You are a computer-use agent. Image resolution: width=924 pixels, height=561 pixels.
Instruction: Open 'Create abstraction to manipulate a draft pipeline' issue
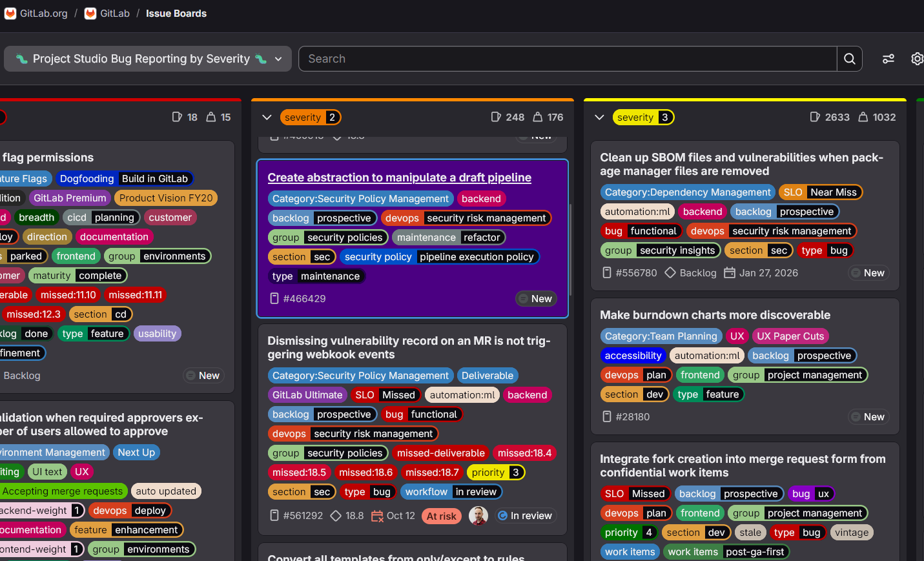400,178
